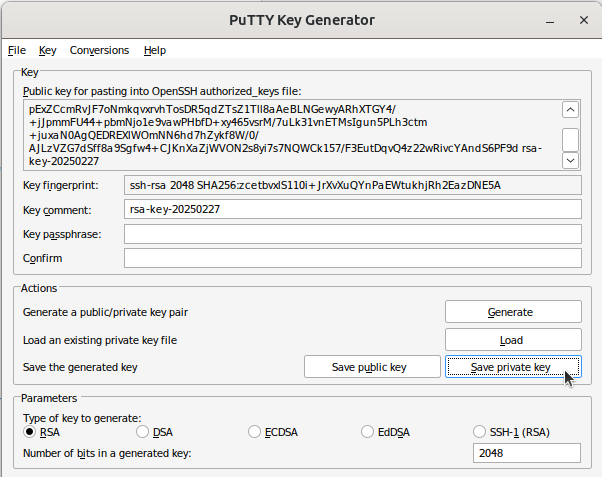Click the Key comment field
Image resolution: width=602 pixels, height=477 pixels.
tap(353, 209)
